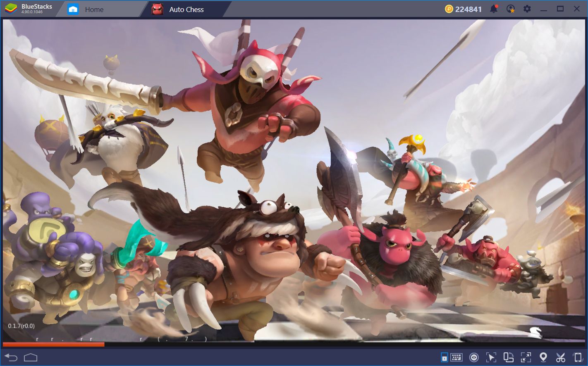This screenshot has height=366, width=588.
Task: Close the BlueStacks window
Action: click(577, 9)
